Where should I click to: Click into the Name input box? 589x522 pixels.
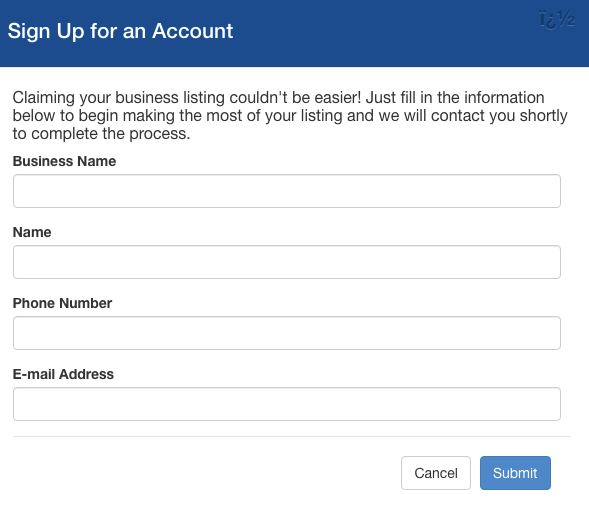coord(287,262)
